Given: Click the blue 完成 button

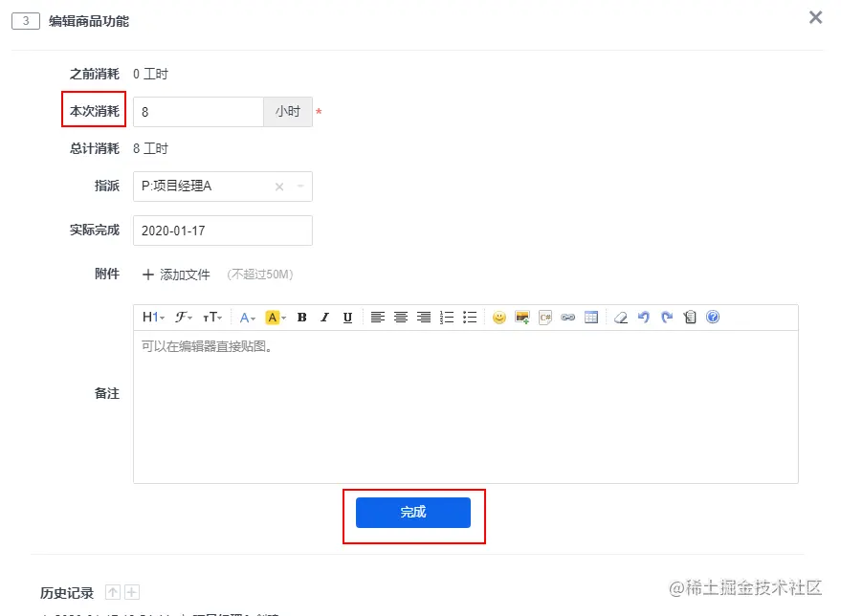Looking at the screenshot, I should [x=413, y=513].
